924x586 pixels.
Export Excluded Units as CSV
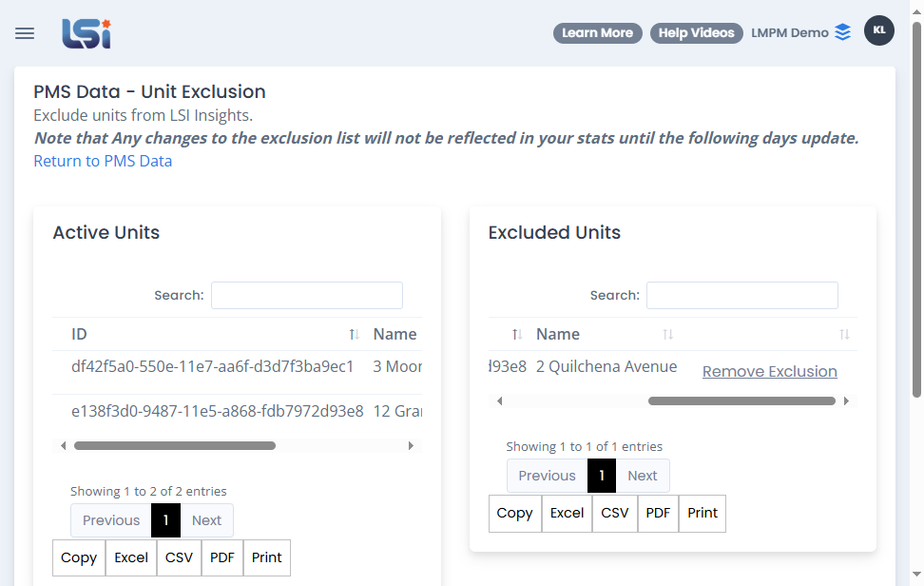pyautogui.click(x=615, y=514)
